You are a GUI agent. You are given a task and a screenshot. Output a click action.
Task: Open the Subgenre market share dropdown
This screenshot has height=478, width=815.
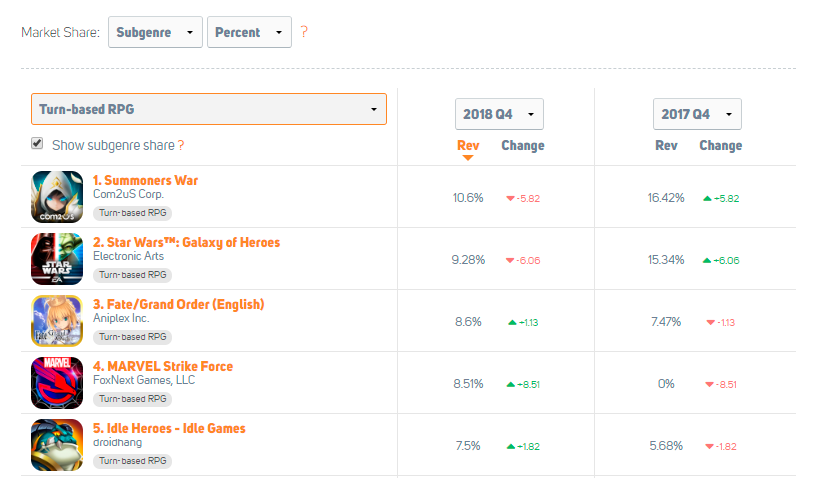[155, 32]
